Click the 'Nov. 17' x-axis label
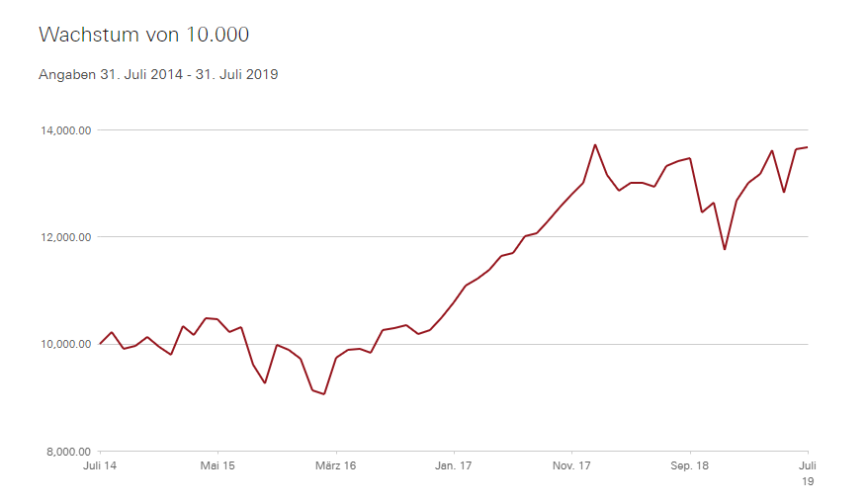Viewport: 868px width, 504px height. [x=571, y=465]
